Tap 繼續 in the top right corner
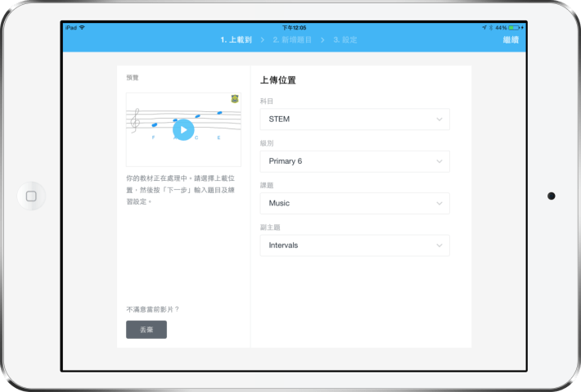The image size is (581, 392). click(x=511, y=39)
